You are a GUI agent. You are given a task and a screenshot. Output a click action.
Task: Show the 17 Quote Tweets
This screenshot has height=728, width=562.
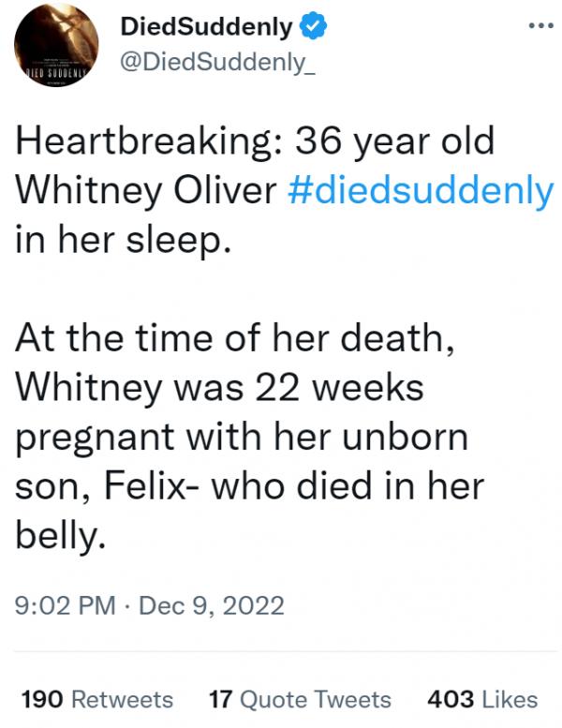coord(300,699)
